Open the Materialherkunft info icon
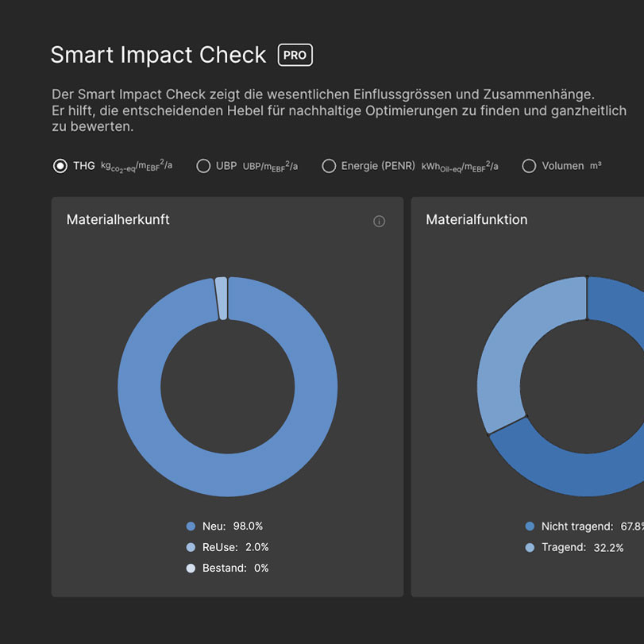 [379, 222]
